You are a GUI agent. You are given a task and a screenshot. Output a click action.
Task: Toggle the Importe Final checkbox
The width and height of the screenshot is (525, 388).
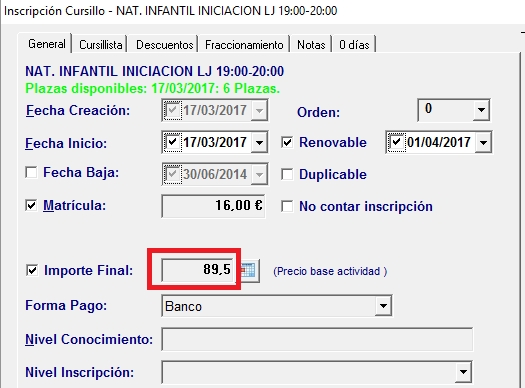32,270
